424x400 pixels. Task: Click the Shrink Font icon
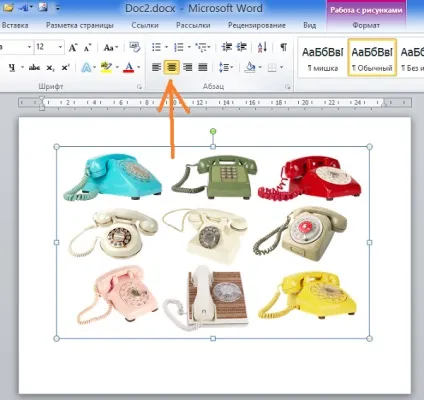coord(87,47)
